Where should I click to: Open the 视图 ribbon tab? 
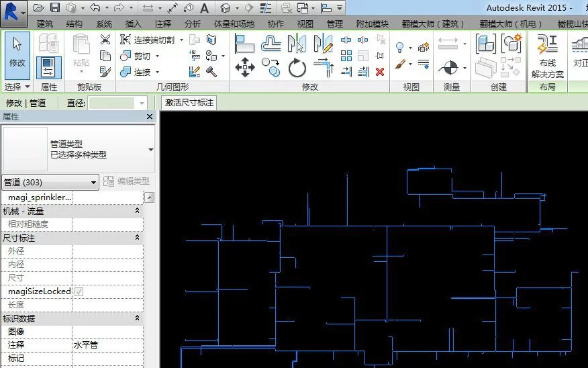coord(305,24)
